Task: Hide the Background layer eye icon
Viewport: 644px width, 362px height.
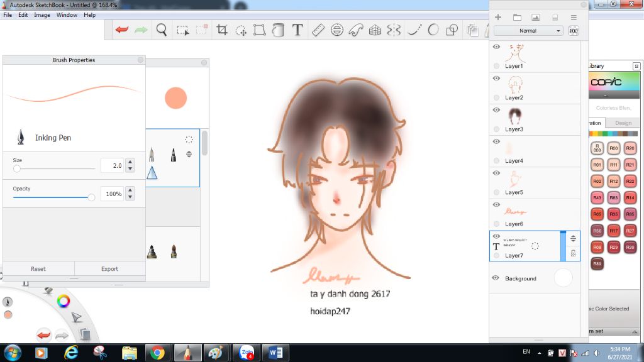Action: coord(496,278)
